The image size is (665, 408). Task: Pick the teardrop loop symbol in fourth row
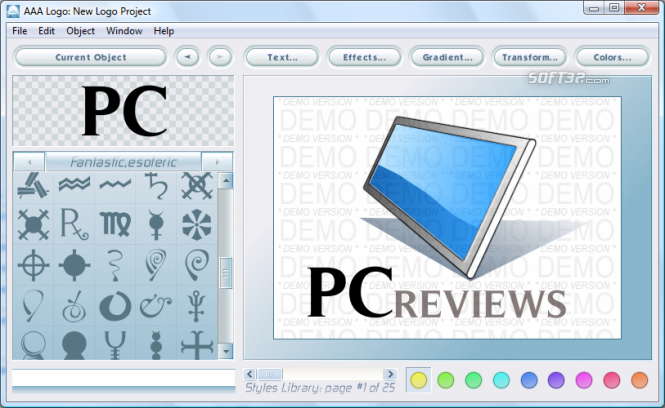coord(34,305)
